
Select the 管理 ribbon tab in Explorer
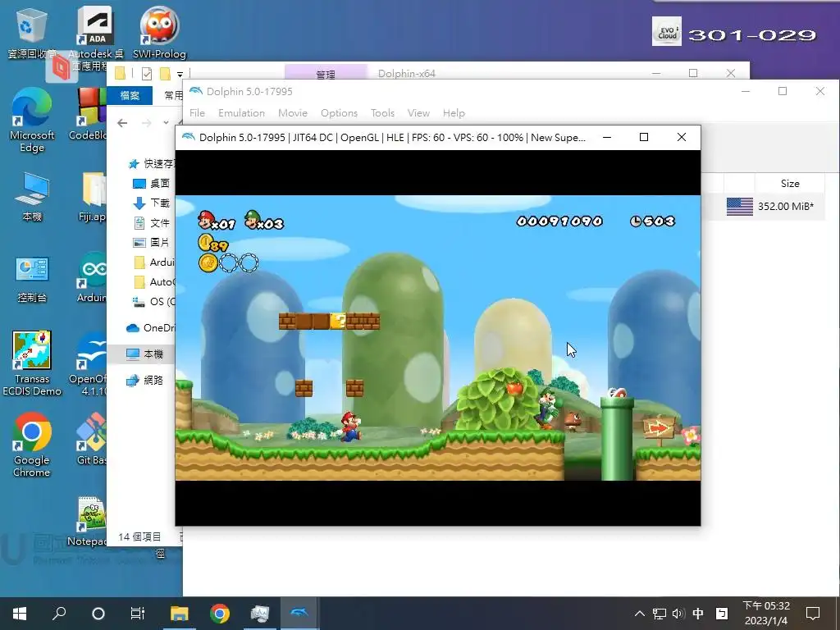click(326, 73)
